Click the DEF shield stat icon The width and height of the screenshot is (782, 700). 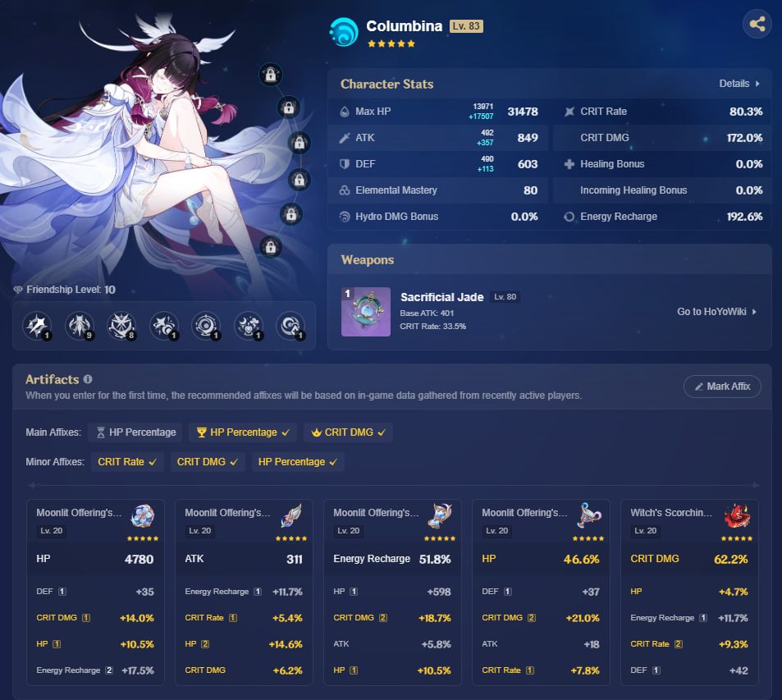[344, 164]
